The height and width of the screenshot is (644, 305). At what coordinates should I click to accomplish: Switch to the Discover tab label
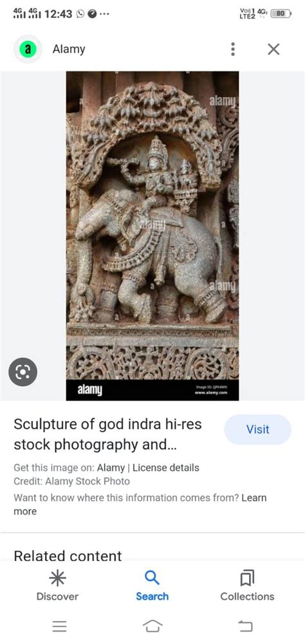pos(57,596)
